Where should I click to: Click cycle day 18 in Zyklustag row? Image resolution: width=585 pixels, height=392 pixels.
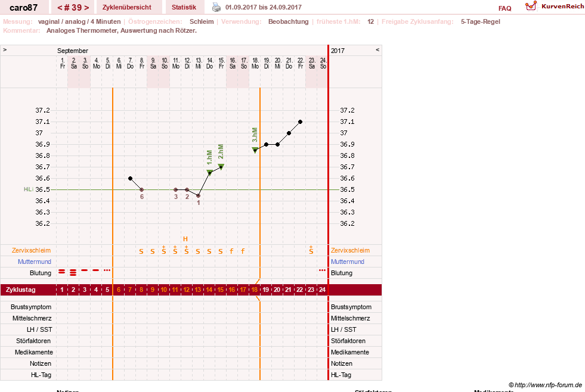(255, 290)
